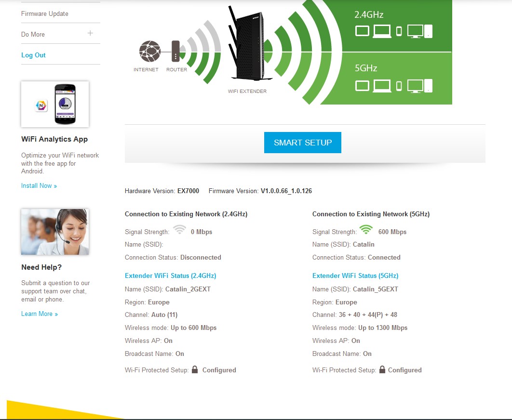Click the support agent help thumbnail
Screen dimensions: 512x420
(55, 232)
